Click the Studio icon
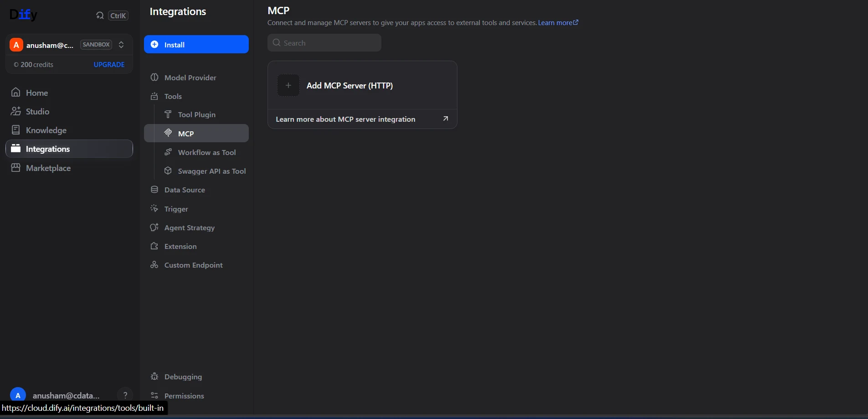 coord(16,111)
